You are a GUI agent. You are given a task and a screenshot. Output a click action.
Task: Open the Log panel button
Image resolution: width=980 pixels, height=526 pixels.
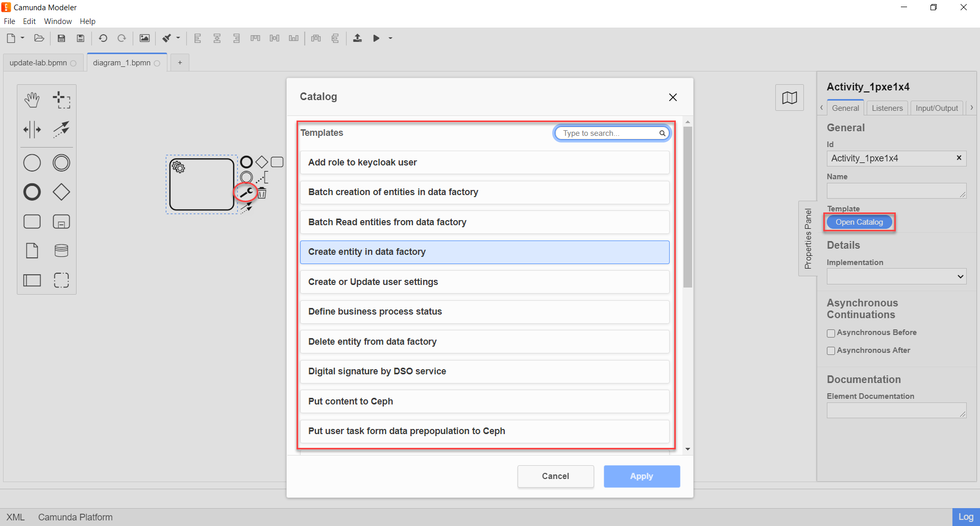(x=966, y=517)
